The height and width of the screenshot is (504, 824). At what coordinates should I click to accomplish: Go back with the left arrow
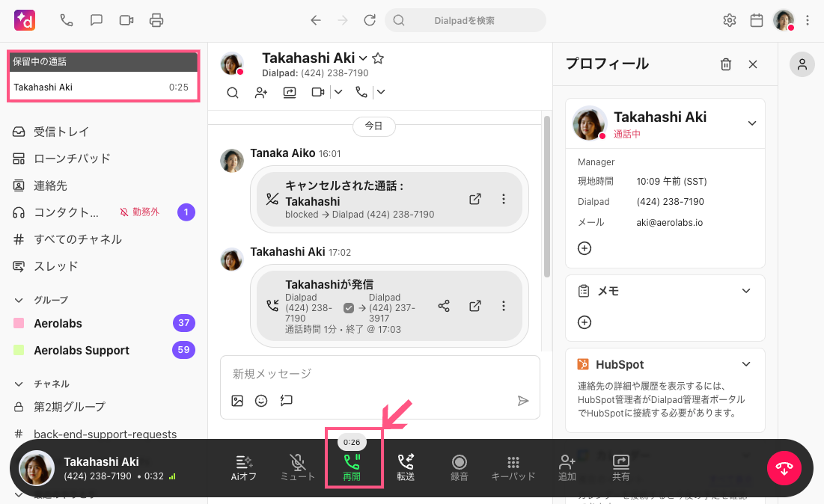tap(315, 20)
